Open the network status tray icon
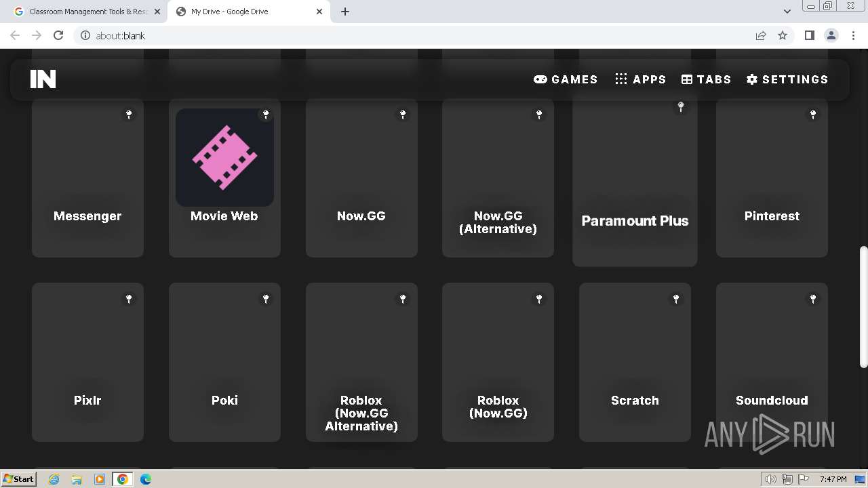 (787, 479)
